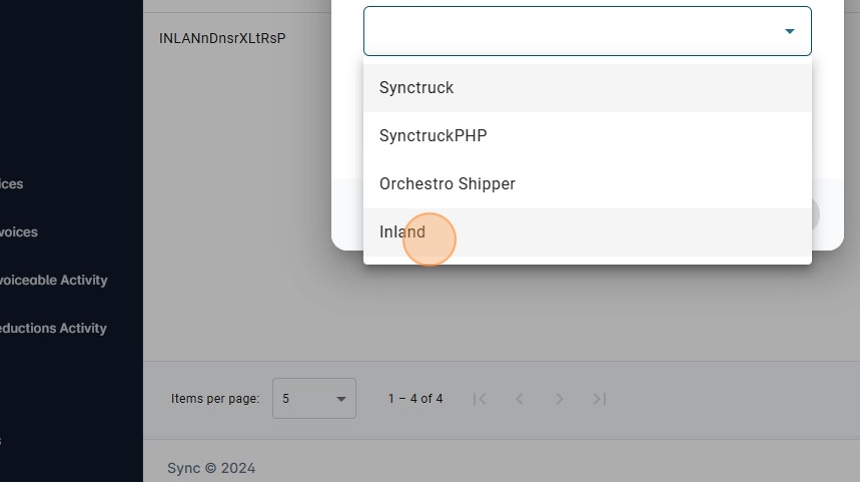Viewport: 860px width, 482px height.
Task: Click the sidebar item ending in 'voices'
Action: pos(19,232)
